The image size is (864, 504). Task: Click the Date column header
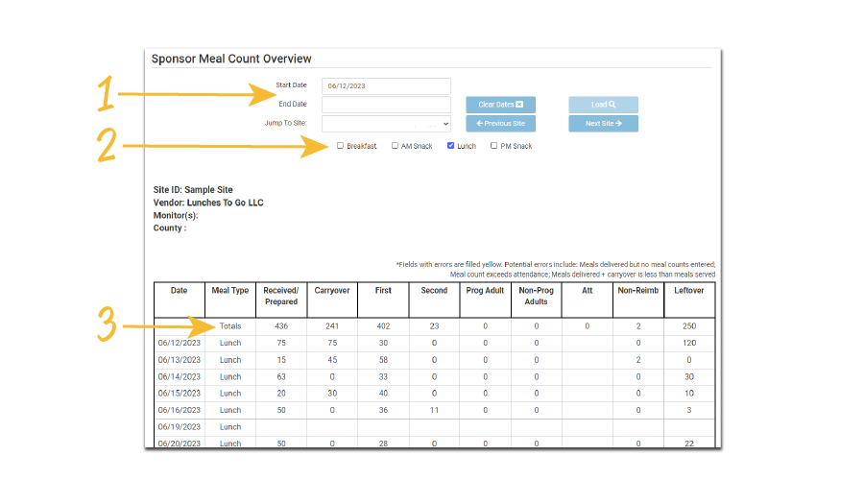pos(180,290)
